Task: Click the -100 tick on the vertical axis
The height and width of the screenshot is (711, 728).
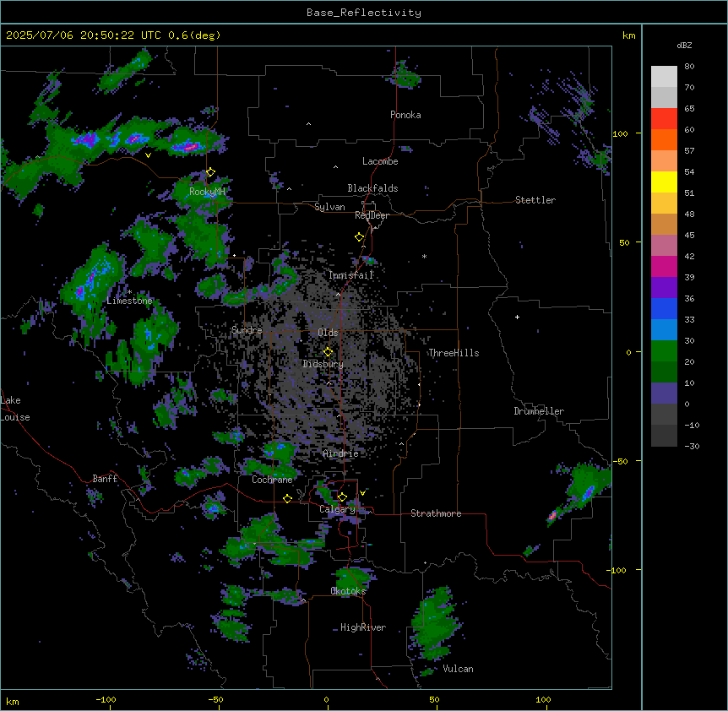Action: point(618,570)
